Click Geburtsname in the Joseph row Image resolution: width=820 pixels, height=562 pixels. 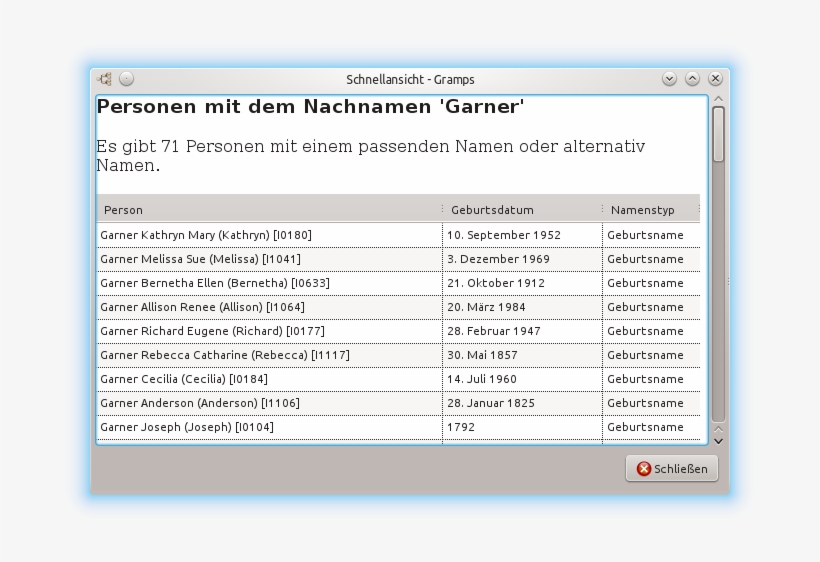645,428
